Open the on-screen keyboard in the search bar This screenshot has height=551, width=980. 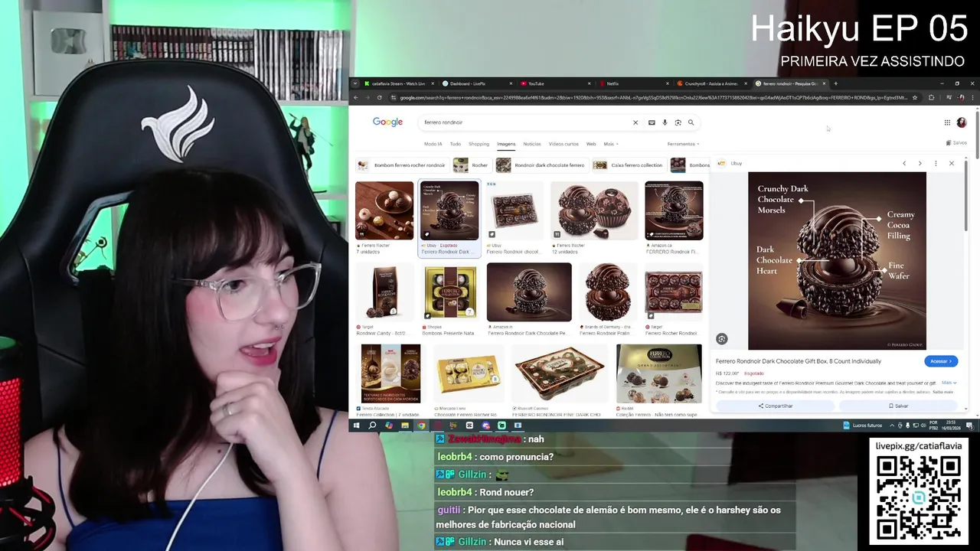click(652, 122)
